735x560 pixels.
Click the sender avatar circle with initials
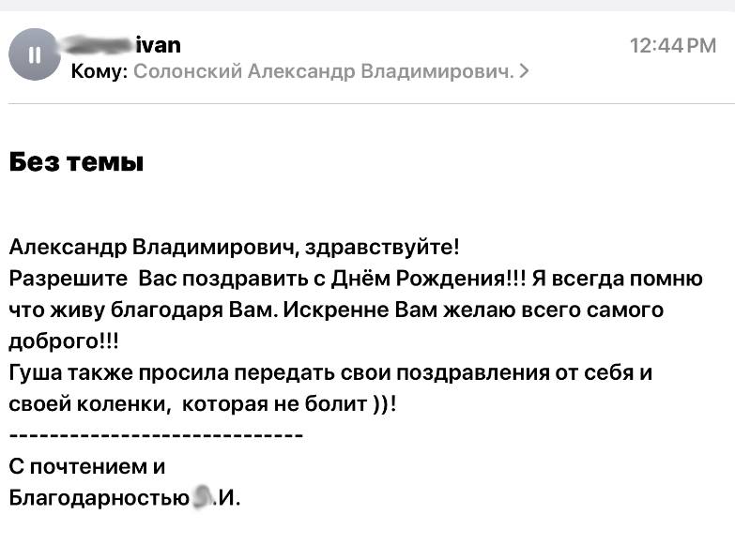[34, 54]
